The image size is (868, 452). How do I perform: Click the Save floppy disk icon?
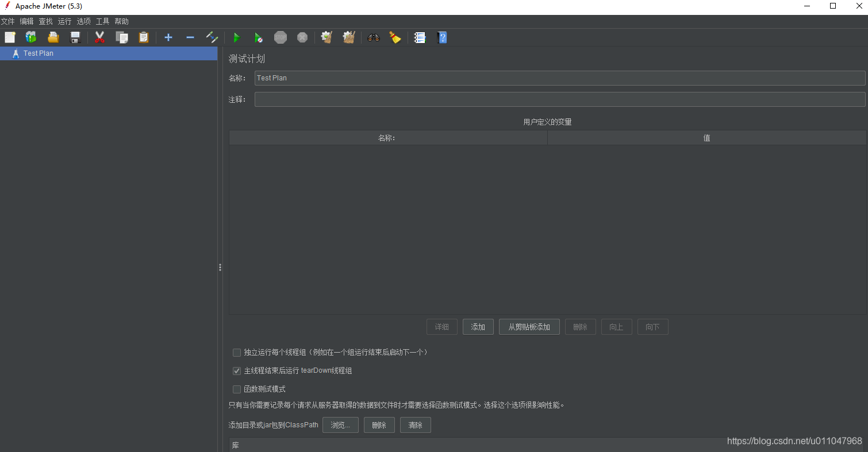[75, 37]
